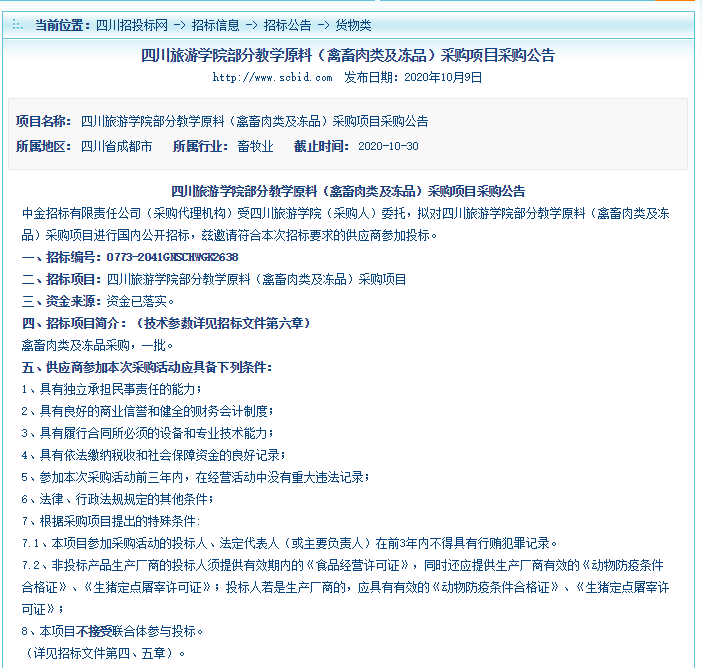Click the http://www.scbid.com URL text

point(272,77)
